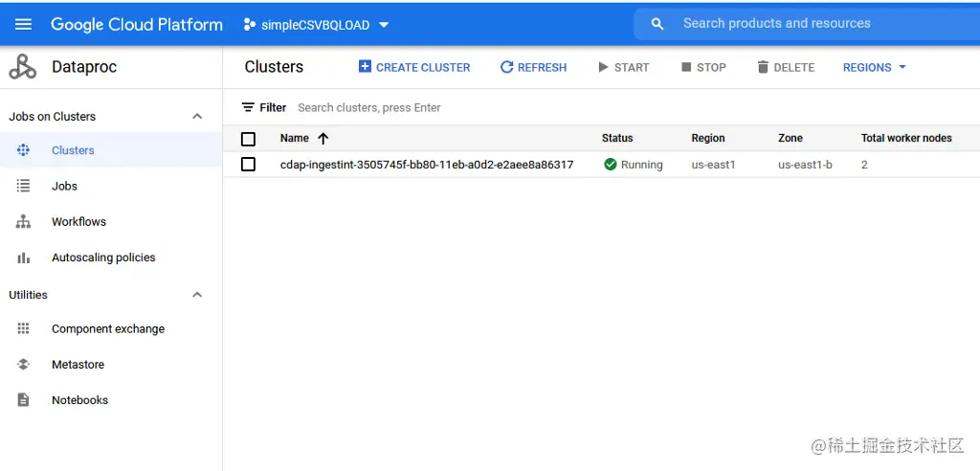This screenshot has height=471, width=980.
Task: Click the Running status text
Action: [x=642, y=165]
